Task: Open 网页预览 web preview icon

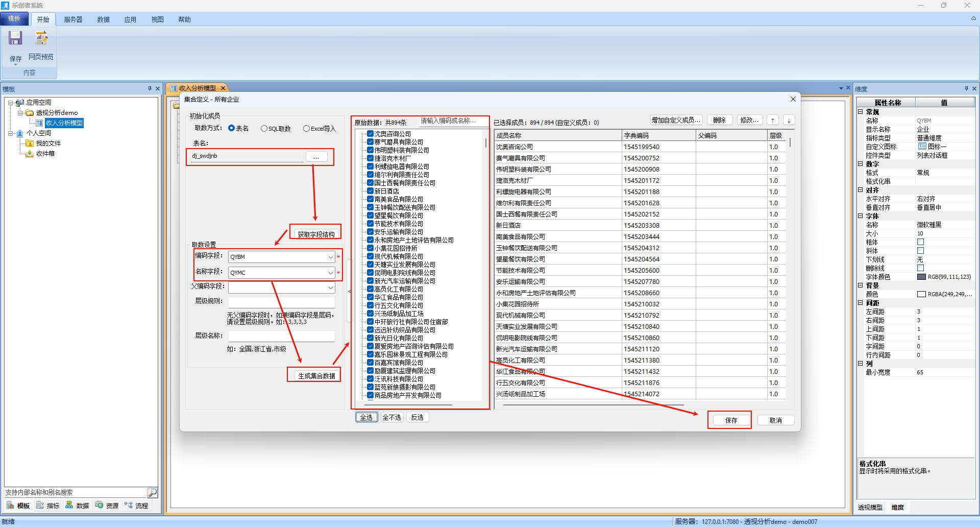Action: tap(41, 39)
